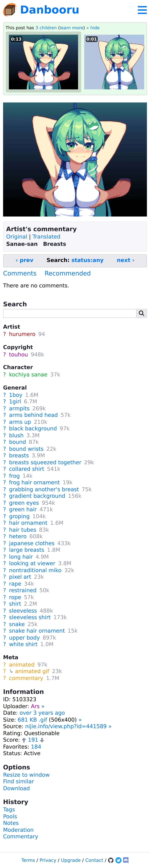Image resolution: width=150 pixels, height=868 pixels.
Task: Switch commentary to Original
Action: click(x=17, y=237)
